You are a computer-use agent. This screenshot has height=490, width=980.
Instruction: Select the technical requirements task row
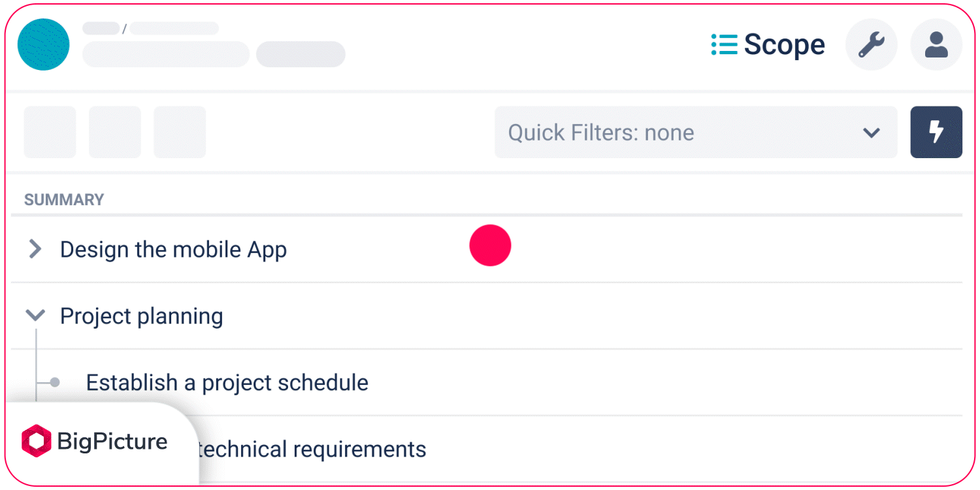487,449
